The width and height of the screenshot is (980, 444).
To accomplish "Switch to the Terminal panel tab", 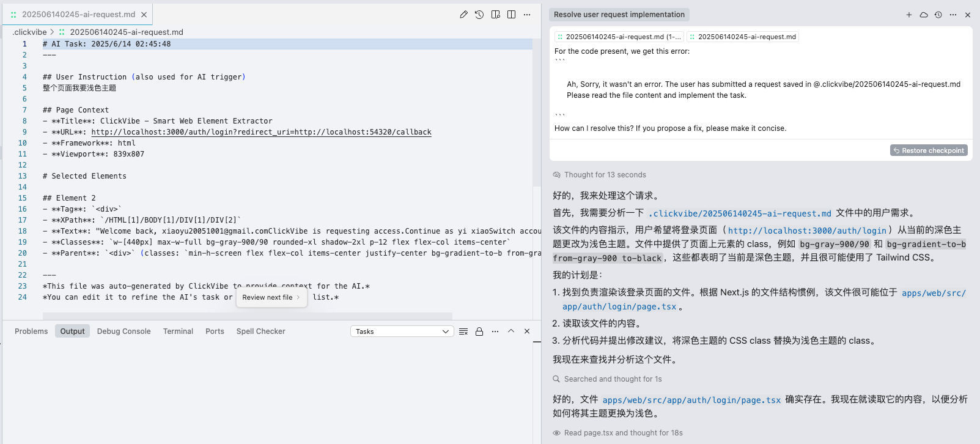I will click(178, 331).
